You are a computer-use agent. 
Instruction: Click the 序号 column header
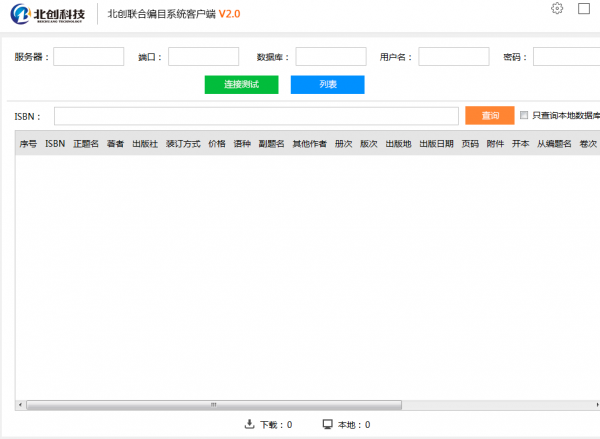[x=28, y=144]
